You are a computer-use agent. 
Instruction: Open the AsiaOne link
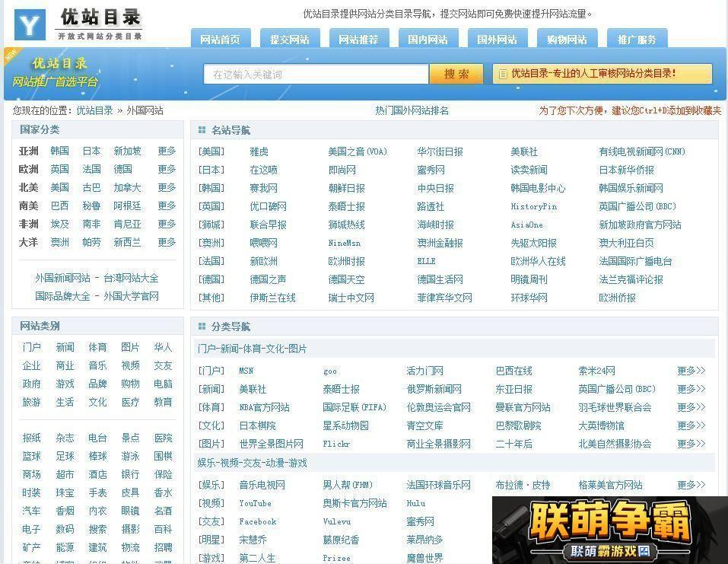point(527,225)
